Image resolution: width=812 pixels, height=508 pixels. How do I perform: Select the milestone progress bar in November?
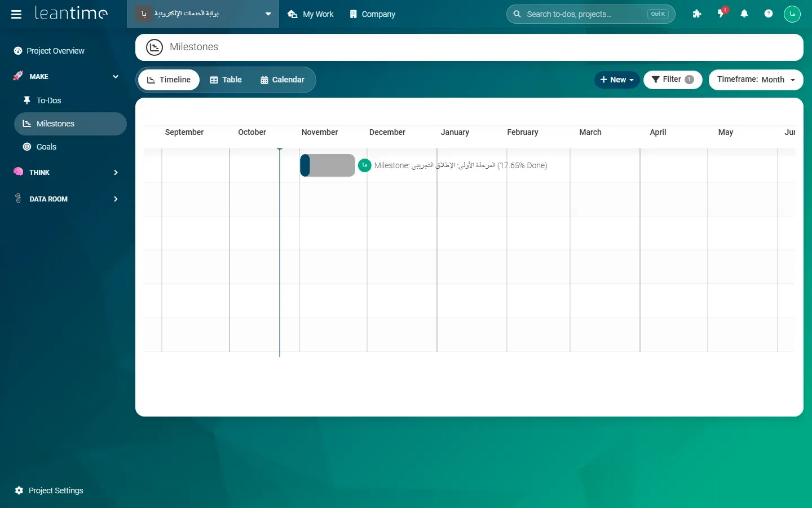click(328, 165)
